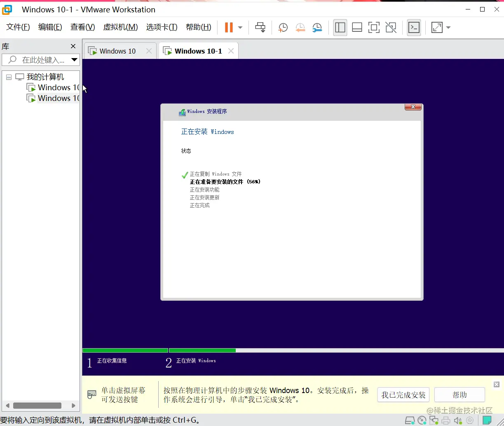Open the 虚拟机(M) menu
Viewport: 504px width, 426px height.
pos(120,27)
